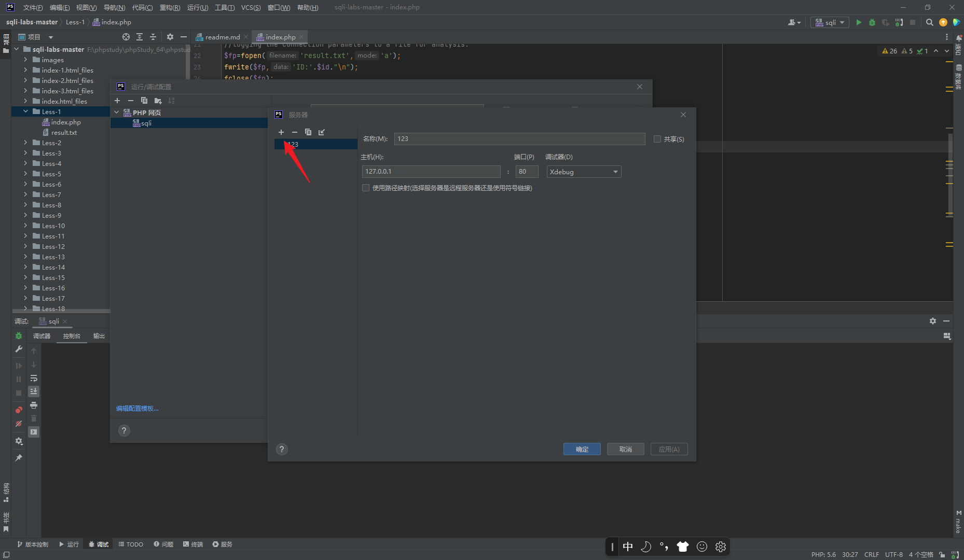Check 使用路径映射 option
Viewport: 964px width, 560px height.
tap(366, 187)
